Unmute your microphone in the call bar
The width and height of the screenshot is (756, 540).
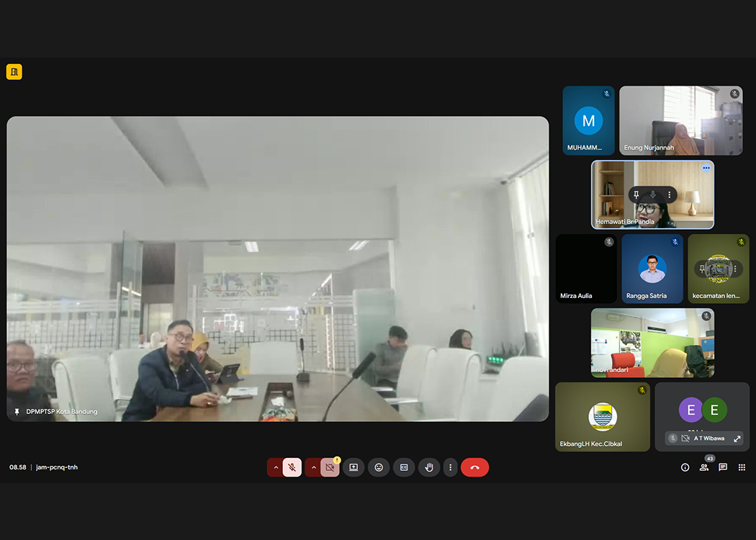(292, 467)
